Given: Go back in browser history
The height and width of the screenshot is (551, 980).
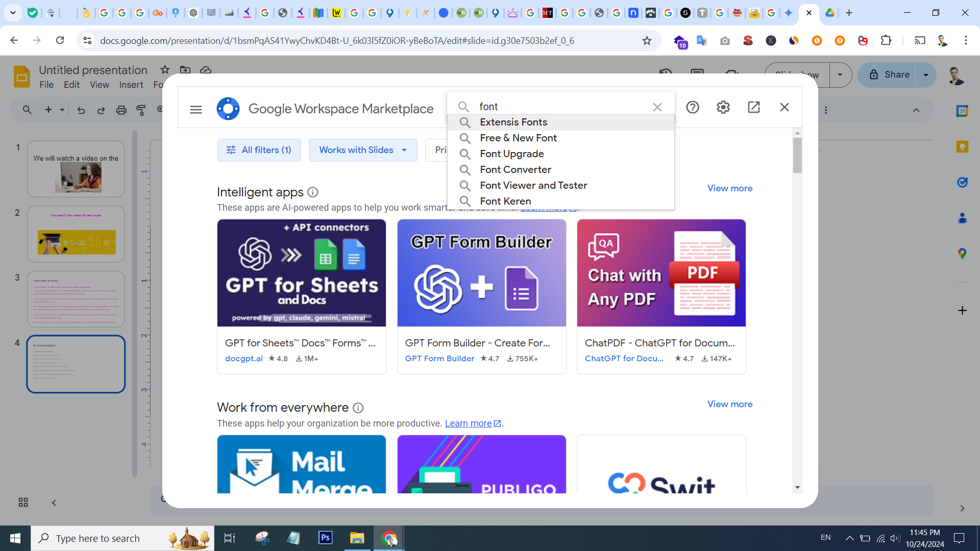Looking at the screenshot, I should point(14,40).
